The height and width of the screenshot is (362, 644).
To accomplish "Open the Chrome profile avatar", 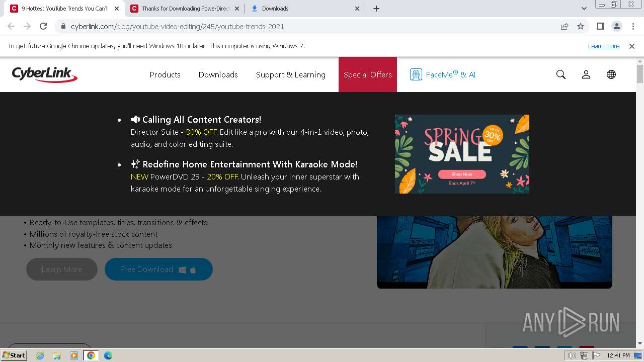I will pyautogui.click(x=616, y=26).
